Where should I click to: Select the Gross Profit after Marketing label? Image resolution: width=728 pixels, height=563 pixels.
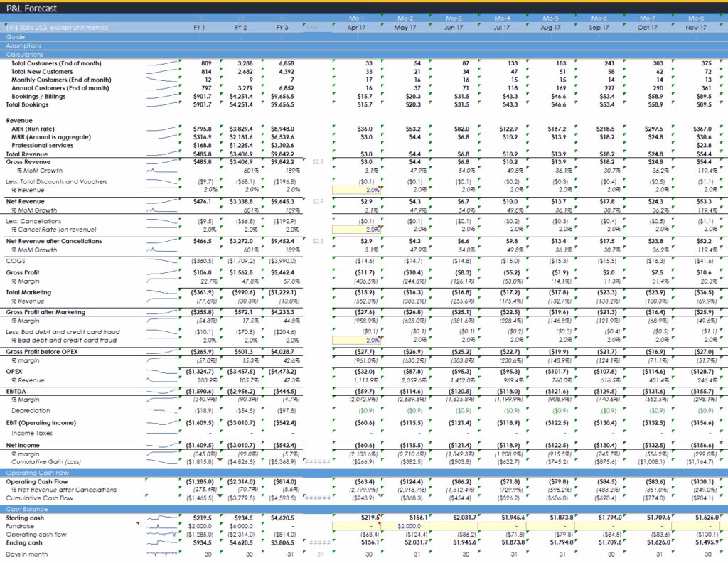[45, 312]
